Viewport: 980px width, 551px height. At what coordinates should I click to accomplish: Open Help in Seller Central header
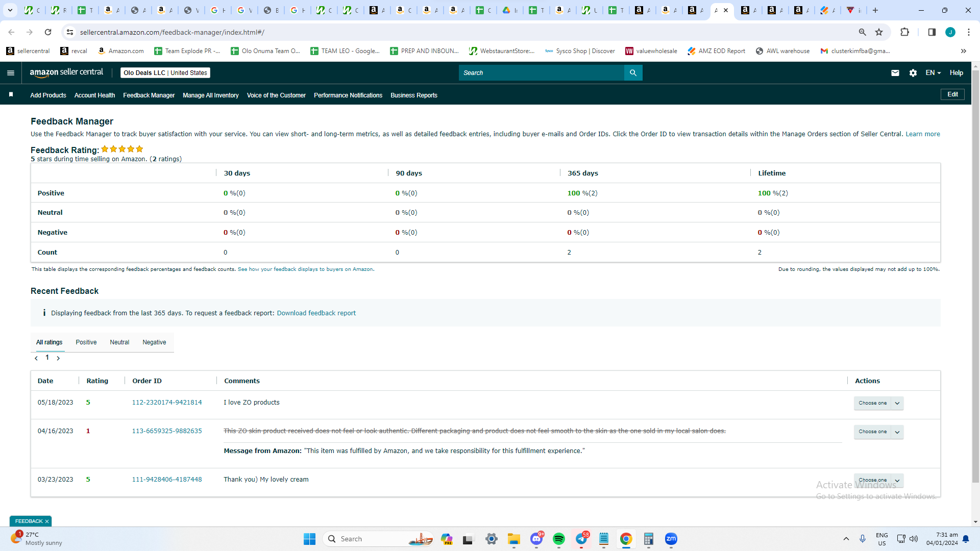pyautogui.click(x=957, y=73)
